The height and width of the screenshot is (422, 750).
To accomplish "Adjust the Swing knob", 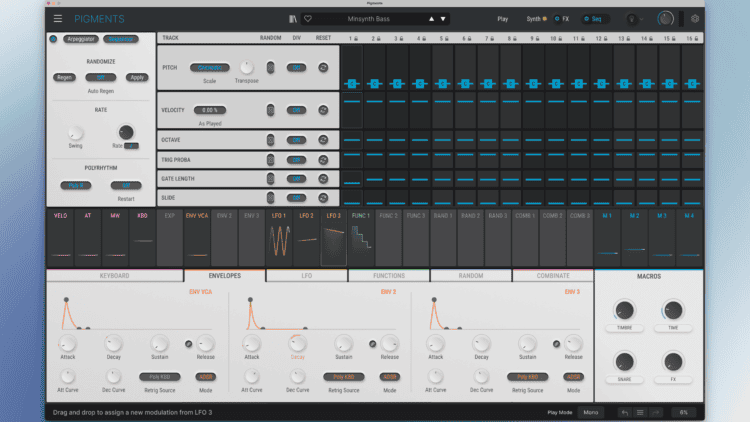I will click(75, 133).
